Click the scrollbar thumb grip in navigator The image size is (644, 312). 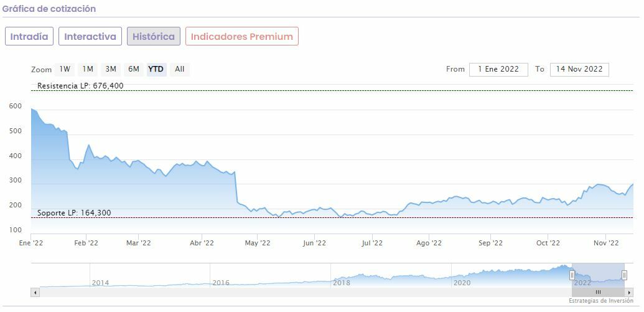[598, 292]
